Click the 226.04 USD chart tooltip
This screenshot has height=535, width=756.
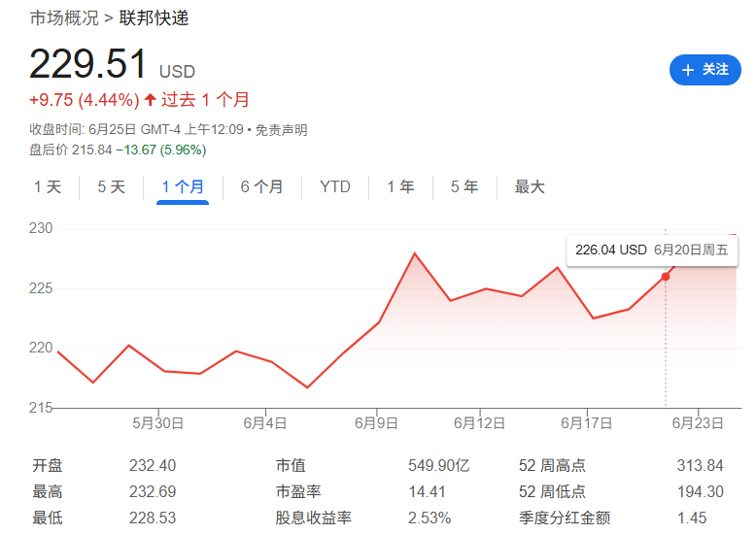pos(652,251)
